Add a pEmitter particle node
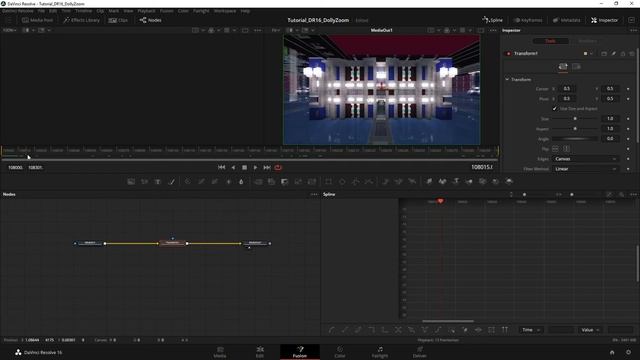Image resolution: width=640 pixels, height=360 pixels. click(x=386, y=181)
